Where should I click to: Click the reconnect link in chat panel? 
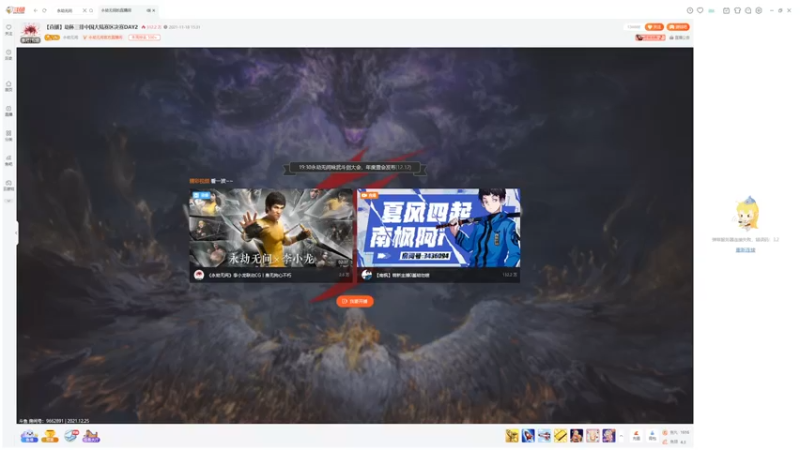(745, 250)
